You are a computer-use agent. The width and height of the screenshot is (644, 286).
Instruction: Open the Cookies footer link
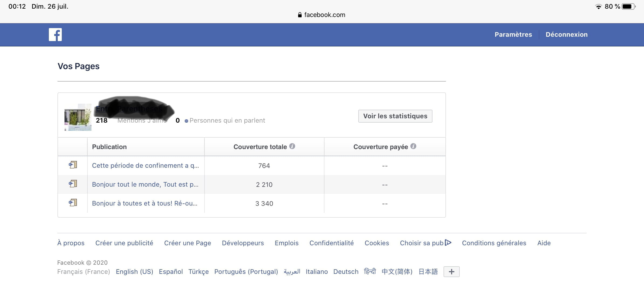(377, 243)
